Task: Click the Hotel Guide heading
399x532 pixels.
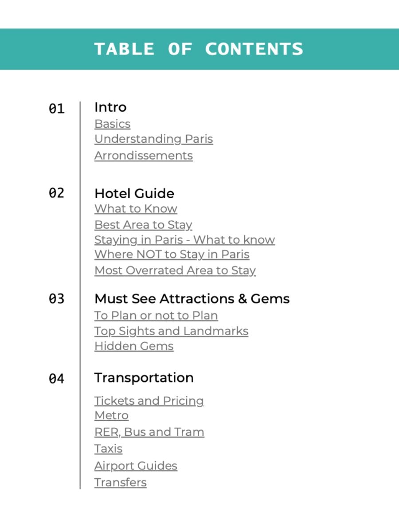Action: point(134,193)
